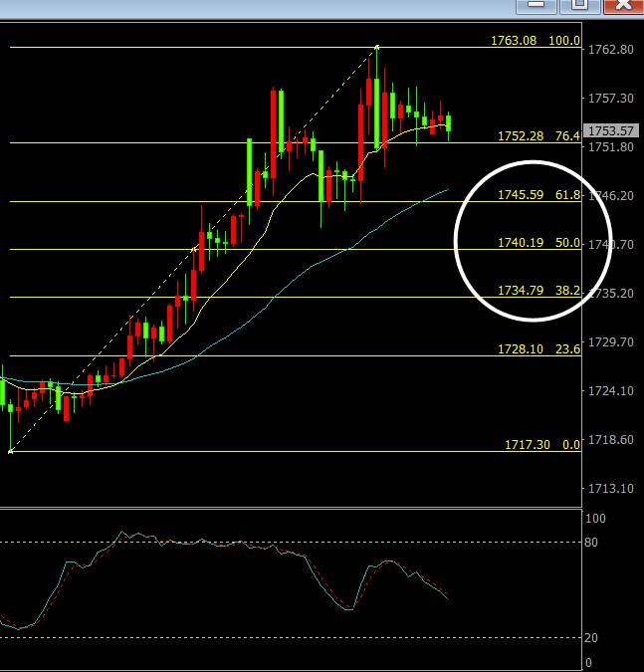This screenshot has width=644, height=672.
Task: Click the restore window button
Action: (x=579, y=6)
